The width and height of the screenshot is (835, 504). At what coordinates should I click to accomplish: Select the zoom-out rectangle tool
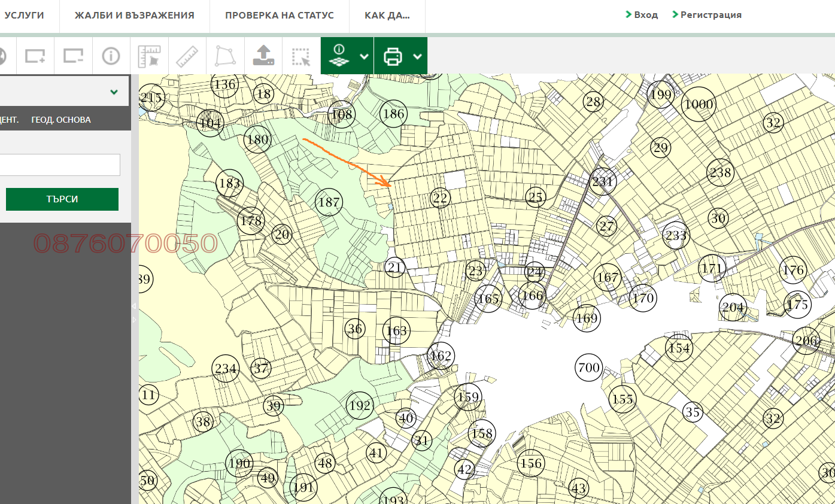click(73, 56)
